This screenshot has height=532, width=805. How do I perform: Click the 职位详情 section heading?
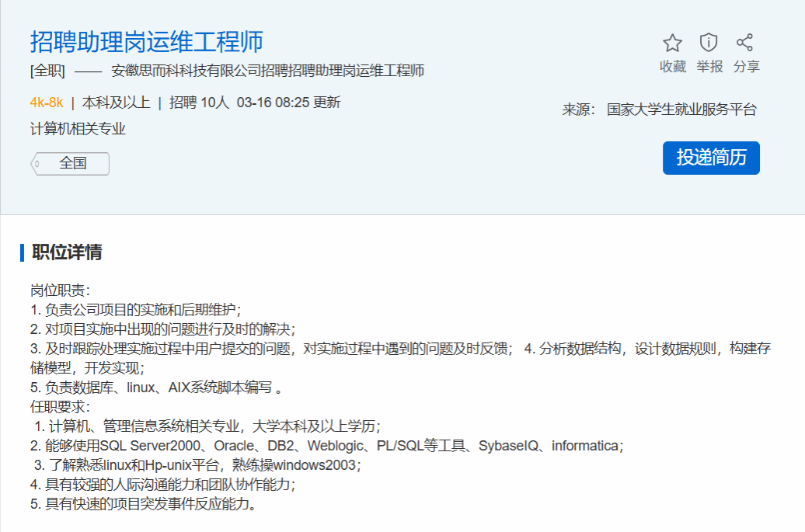pyautogui.click(x=67, y=252)
